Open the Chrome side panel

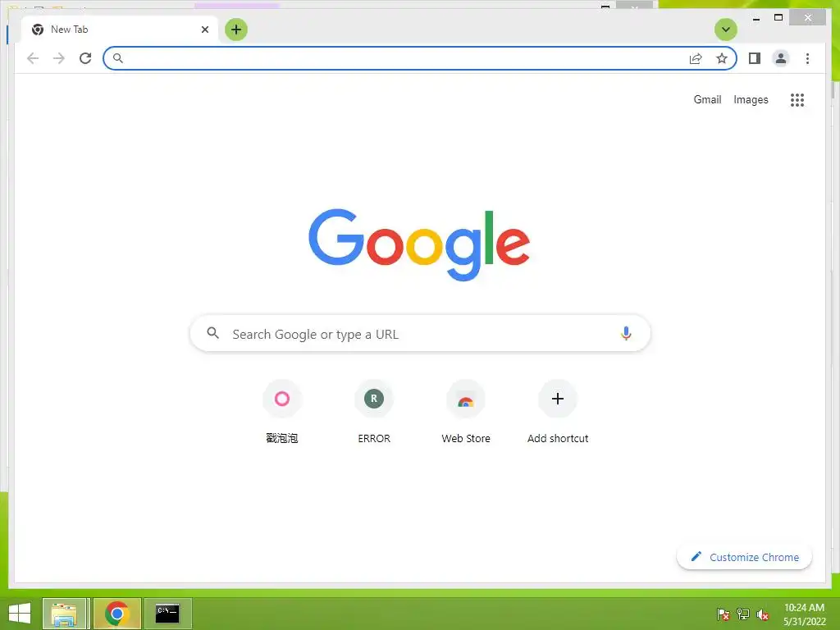coord(755,58)
